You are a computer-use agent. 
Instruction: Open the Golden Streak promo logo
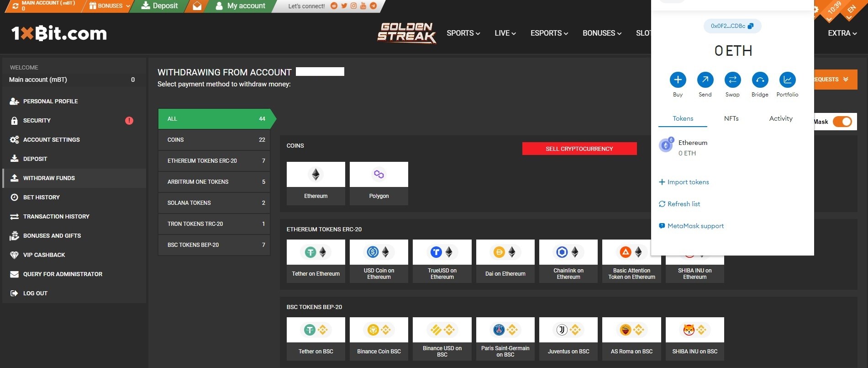tap(406, 33)
